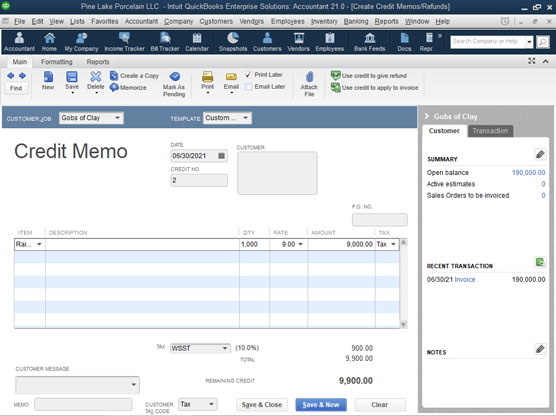Mark As Pending
This screenshot has height=416, width=556.
point(174,84)
